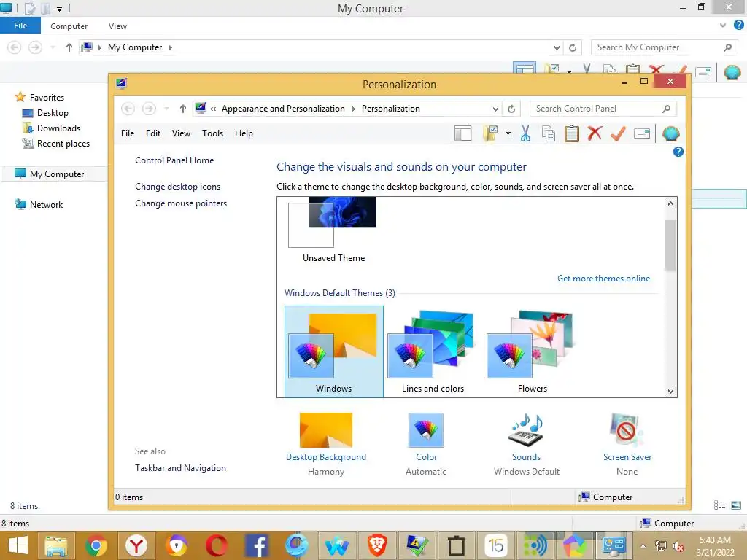Select Downloads in Favorites
Image resolution: width=747 pixels, height=560 pixels.
click(x=52, y=128)
